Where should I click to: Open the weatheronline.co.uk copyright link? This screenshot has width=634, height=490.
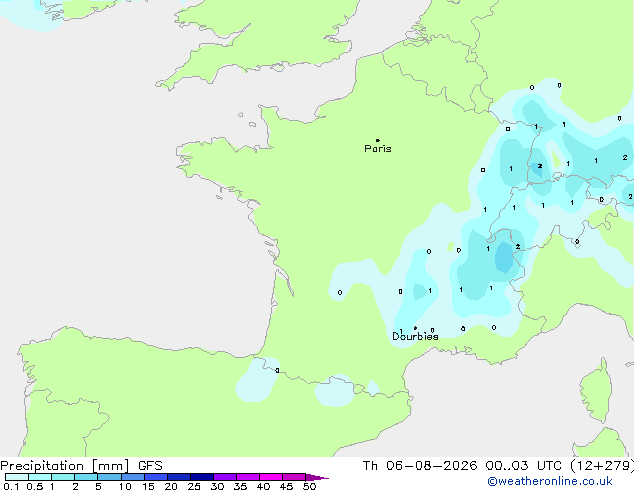click(x=550, y=481)
